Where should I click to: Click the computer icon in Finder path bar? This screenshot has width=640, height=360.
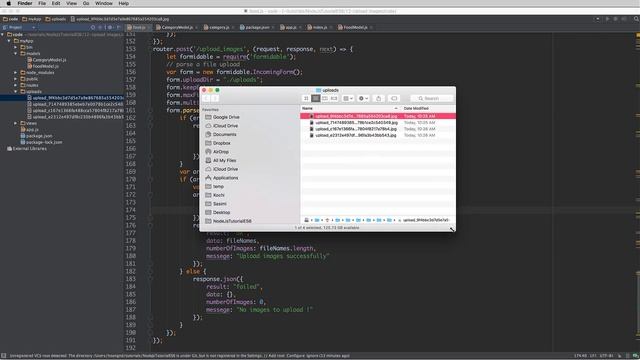(x=307, y=220)
